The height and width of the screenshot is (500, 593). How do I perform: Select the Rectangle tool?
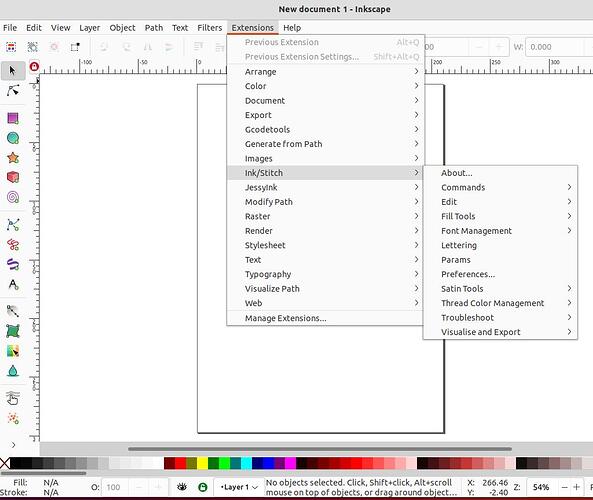(13, 118)
